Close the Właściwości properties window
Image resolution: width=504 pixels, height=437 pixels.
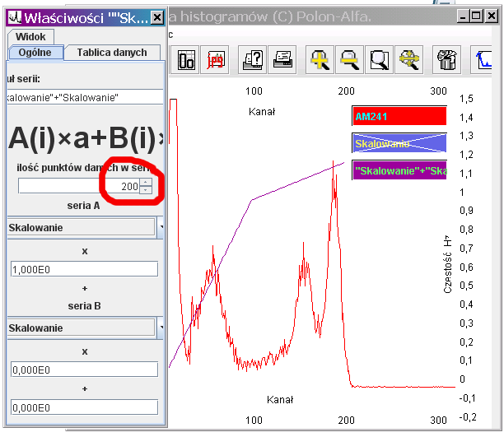158,16
